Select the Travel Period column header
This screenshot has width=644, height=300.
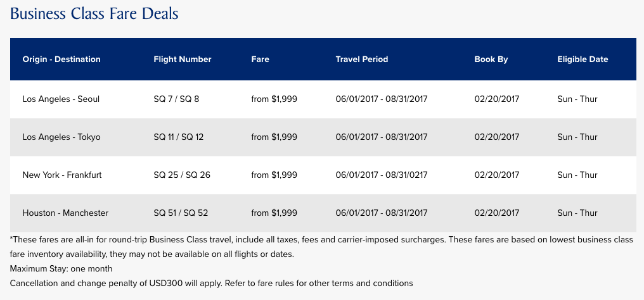[361, 59]
